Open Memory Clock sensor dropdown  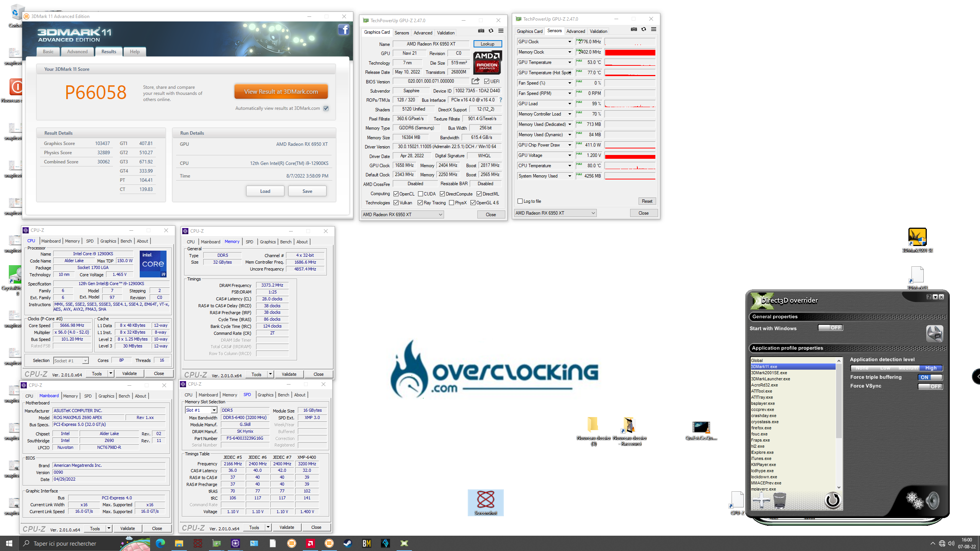tap(569, 52)
